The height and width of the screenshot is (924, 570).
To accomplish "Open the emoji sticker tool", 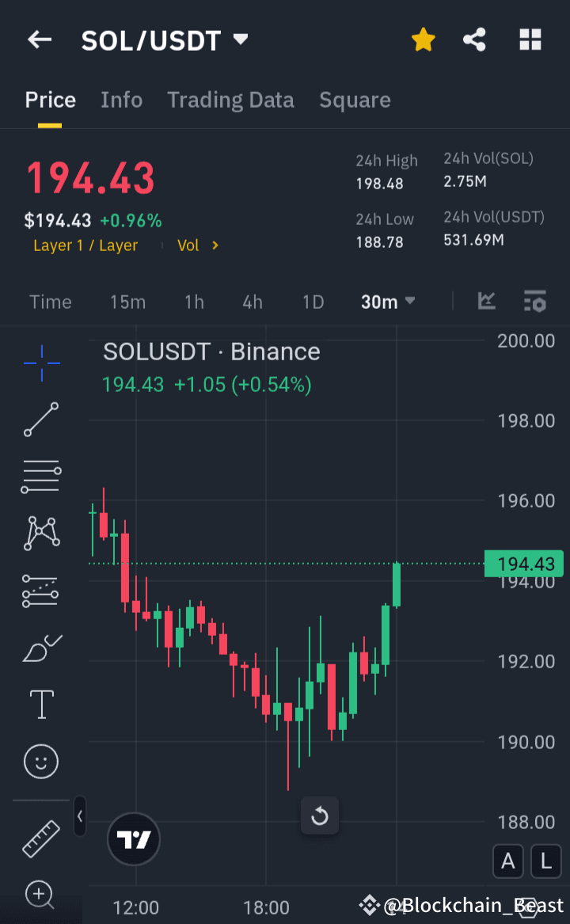I will [x=40, y=761].
